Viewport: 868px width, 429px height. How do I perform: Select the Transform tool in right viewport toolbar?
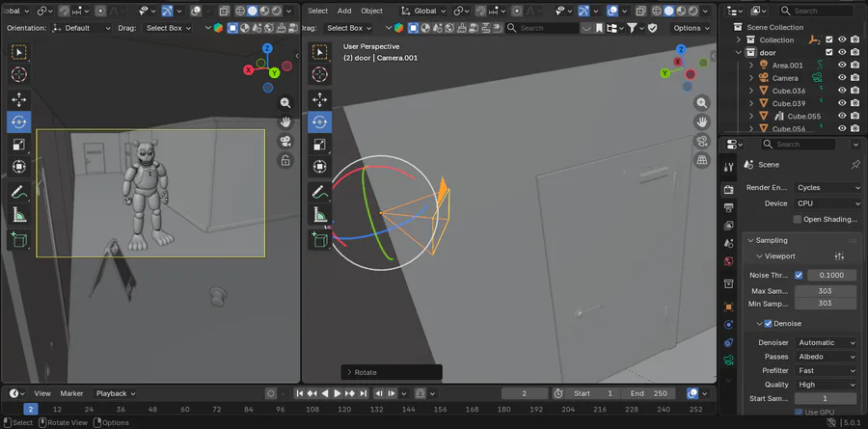(x=319, y=166)
